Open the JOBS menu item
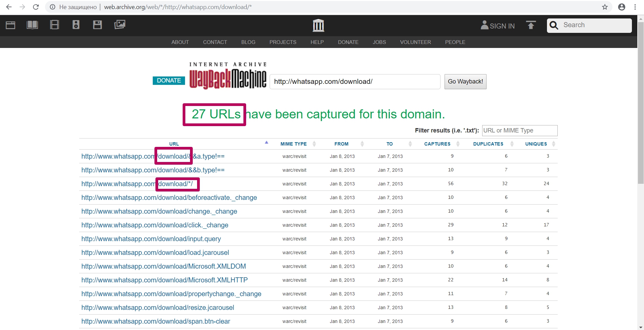This screenshot has width=644, height=330. click(379, 42)
